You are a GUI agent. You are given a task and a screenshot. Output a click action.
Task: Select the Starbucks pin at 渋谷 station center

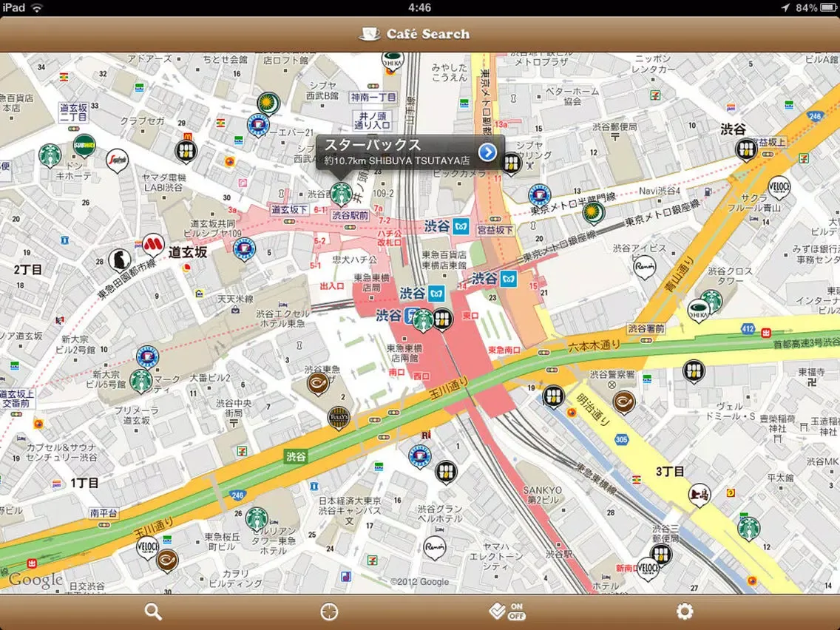422,319
